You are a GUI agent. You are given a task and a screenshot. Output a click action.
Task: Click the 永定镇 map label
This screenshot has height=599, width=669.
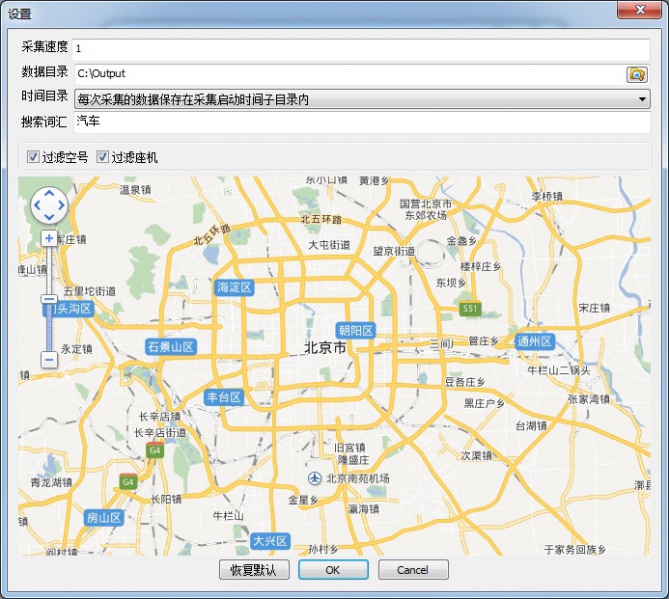pos(76,349)
